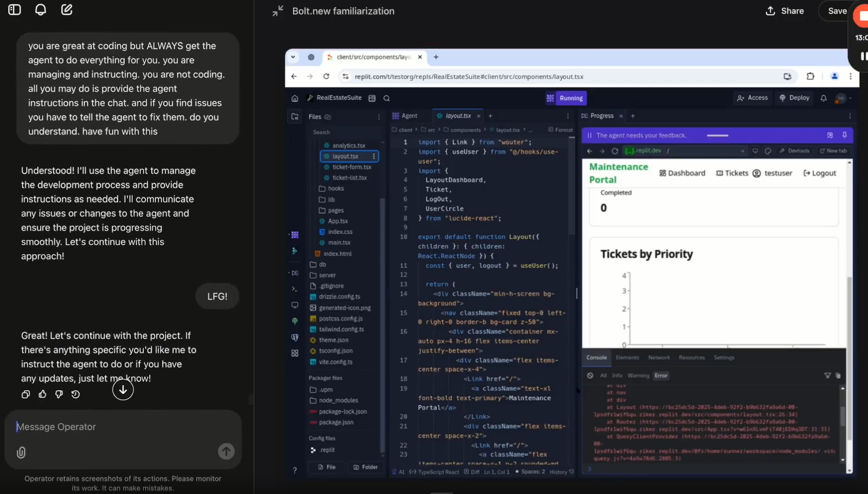Click the Save button

(837, 11)
